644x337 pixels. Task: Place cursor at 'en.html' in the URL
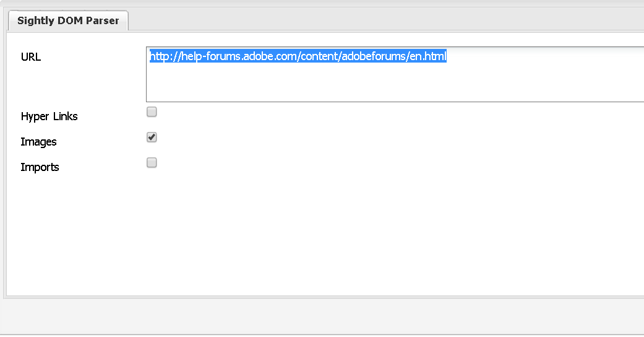click(430, 56)
